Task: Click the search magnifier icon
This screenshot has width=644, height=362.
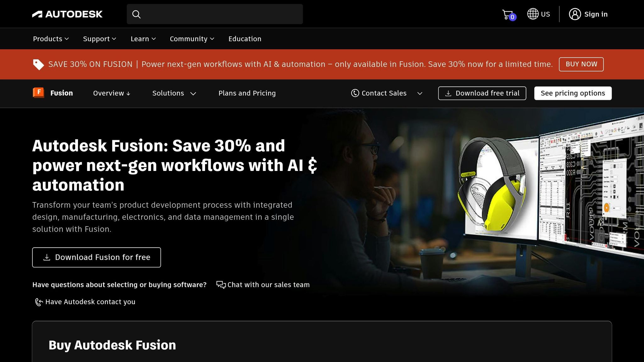Action: click(x=136, y=14)
